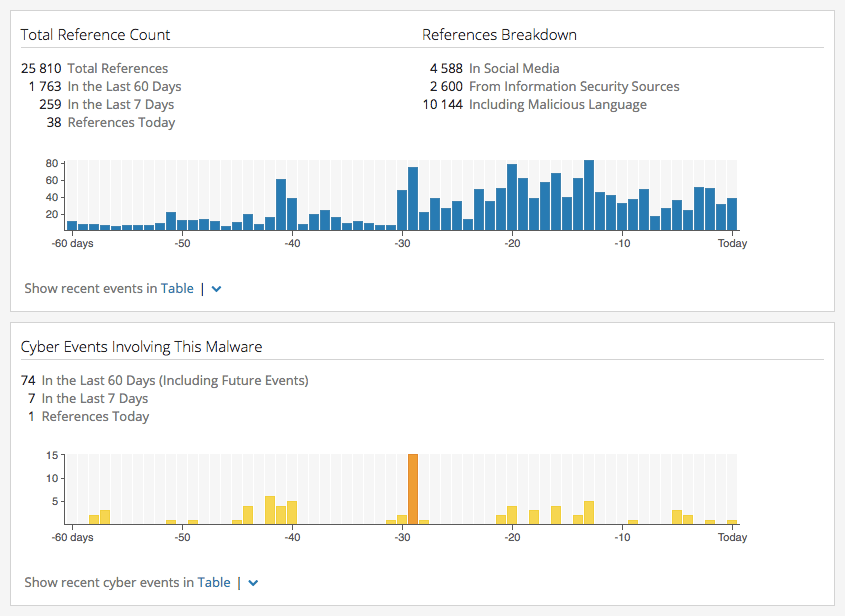Select the tallest blue bar near day -13
This screenshot has height=616, width=845.
pyautogui.click(x=589, y=195)
